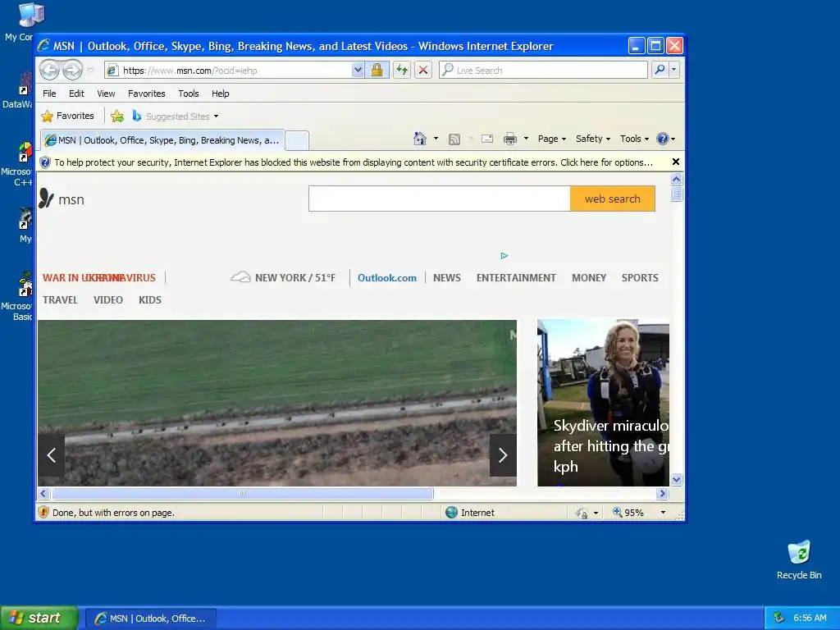The image size is (840, 630).
Task: Open the Favorites star button
Action: 67,116
